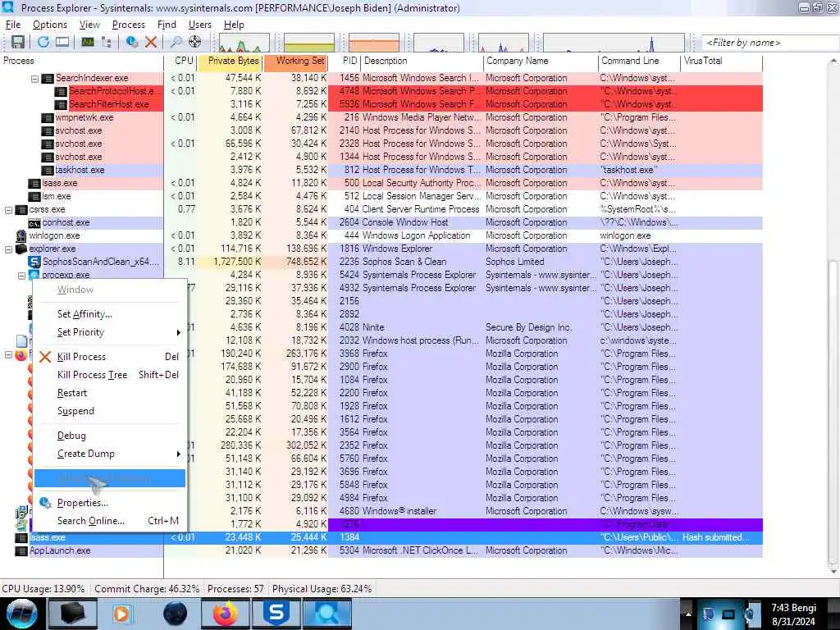Viewport: 840px width, 630px height.
Task: Switch to Process Explorer taskbar icon
Action: tap(327, 614)
